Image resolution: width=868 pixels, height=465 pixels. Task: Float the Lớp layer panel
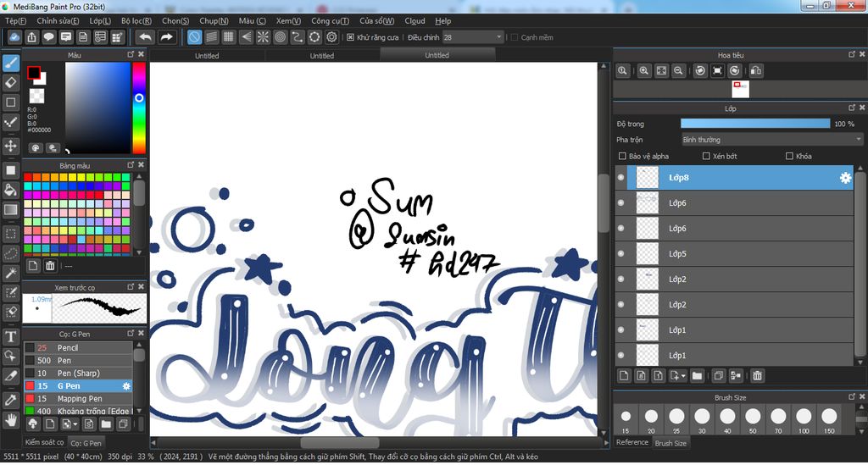tap(851, 108)
